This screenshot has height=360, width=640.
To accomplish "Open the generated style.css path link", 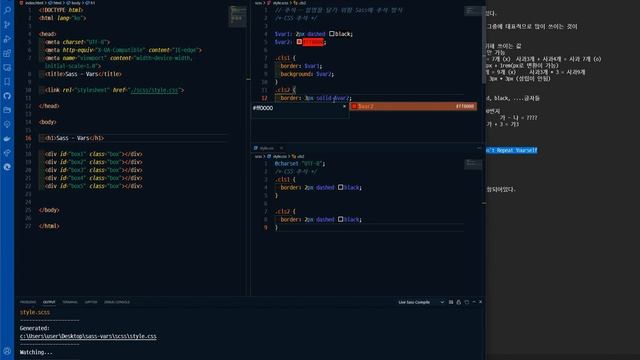I will click(88, 336).
